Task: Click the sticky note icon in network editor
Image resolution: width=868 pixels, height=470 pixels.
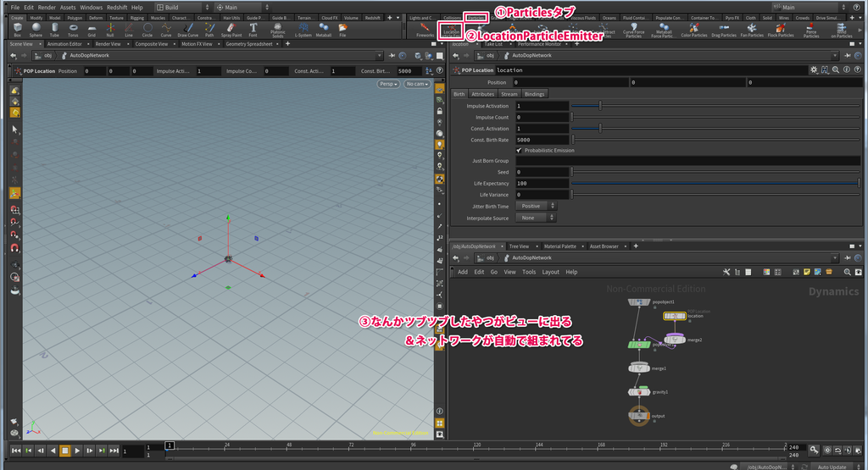Action: [807, 272]
